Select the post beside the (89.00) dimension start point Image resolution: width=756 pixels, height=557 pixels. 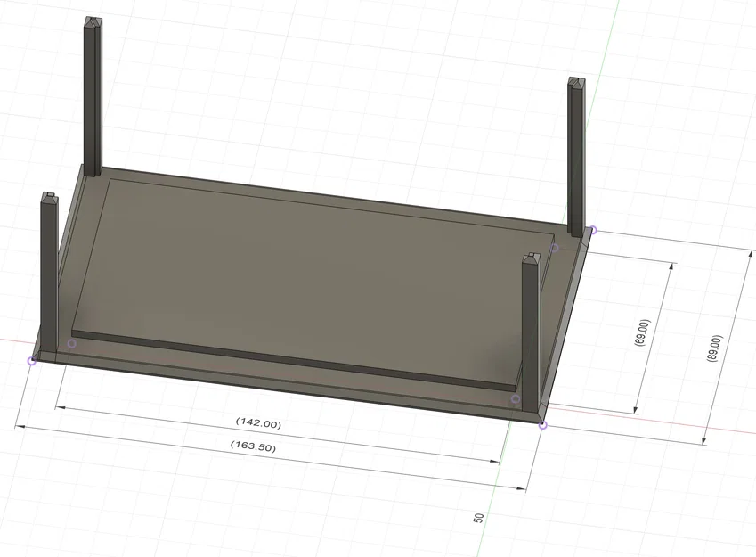point(577,157)
